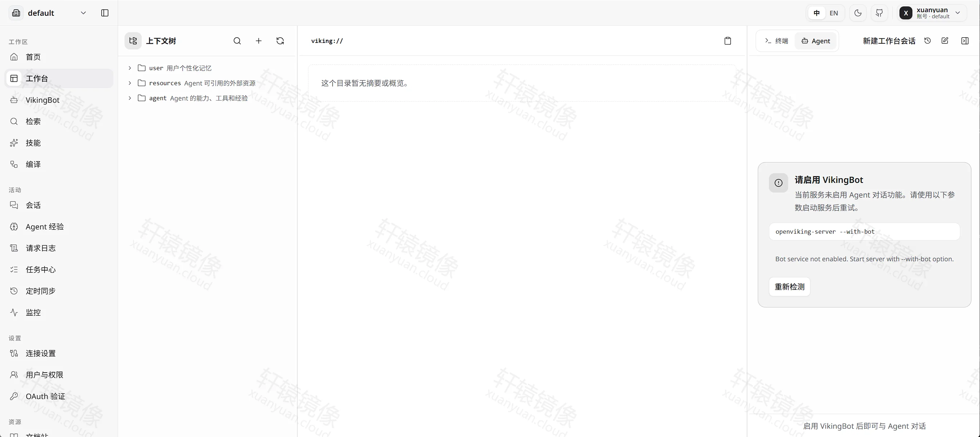Expand the resources folder
This screenshot has height=437, width=980.
pyautogui.click(x=130, y=83)
